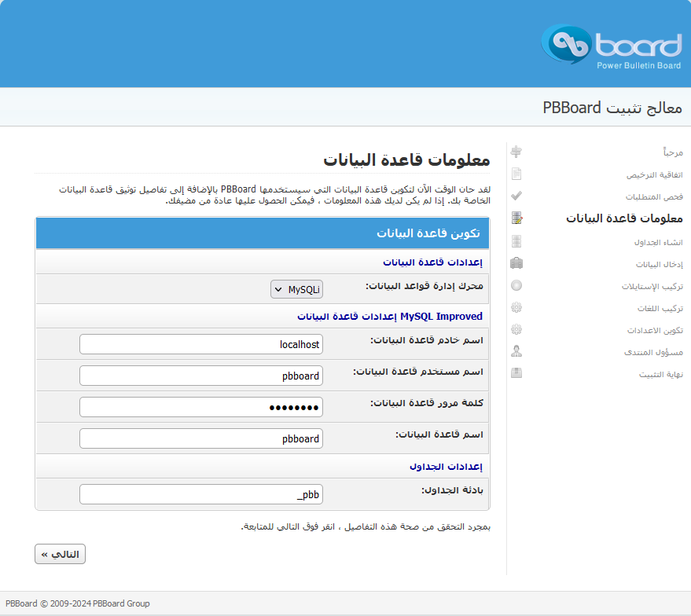Screen dimensions: 691x616
Task: Click the إعدادات قاعدة البيانات section heading
Action: pyautogui.click(x=432, y=262)
